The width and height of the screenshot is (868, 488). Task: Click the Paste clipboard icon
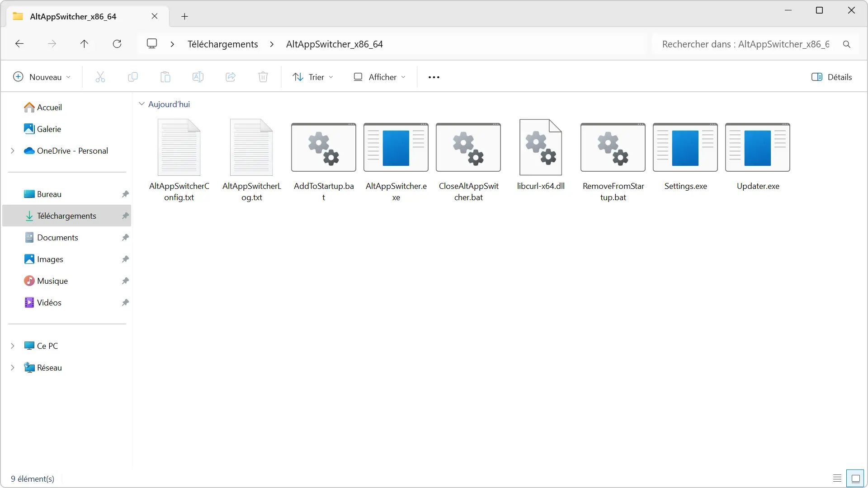click(x=165, y=77)
